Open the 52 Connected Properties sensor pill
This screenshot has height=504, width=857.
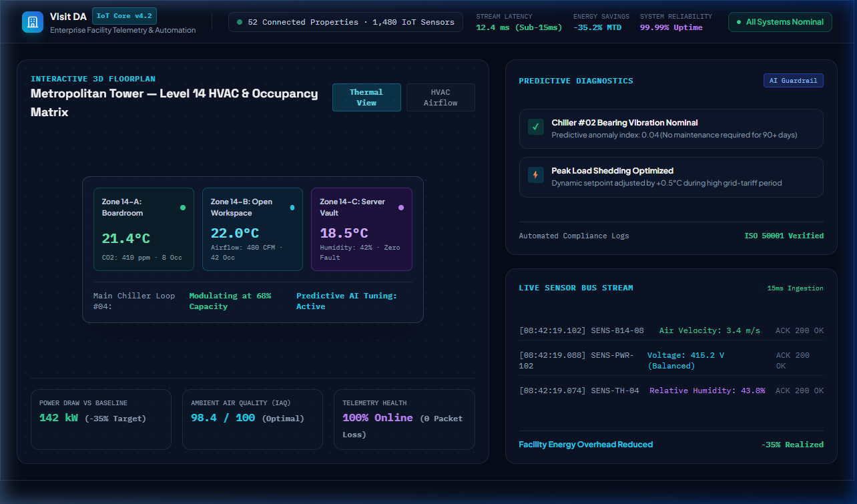pyautogui.click(x=346, y=22)
